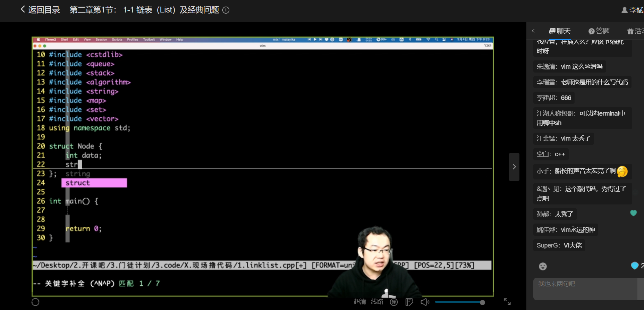Screen dimensions: 644x310
Task: Select chat message 姚佳烨 vim永远的神
Action: coord(566,230)
